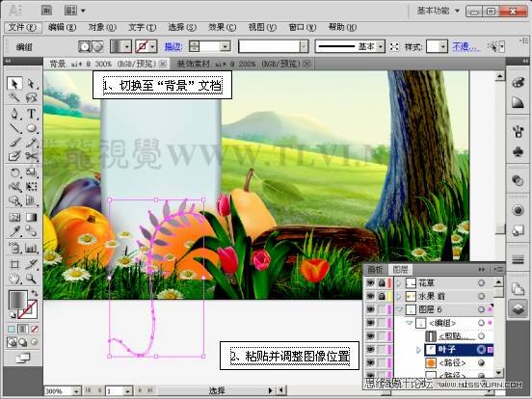
Task: Open the Color panel in right dock
Action: point(518,83)
